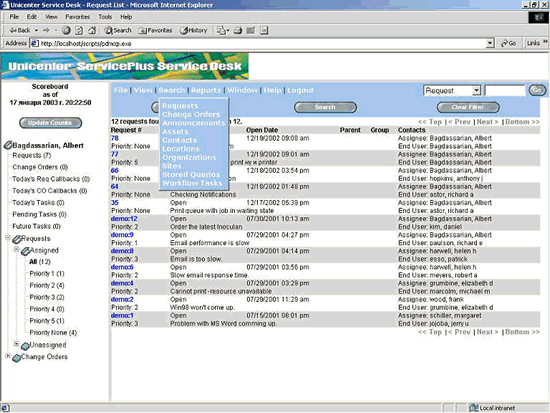Open the Request type combo box
Viewport: 550px width, 413px height.
pyautogui.click(x=452, y=91)
